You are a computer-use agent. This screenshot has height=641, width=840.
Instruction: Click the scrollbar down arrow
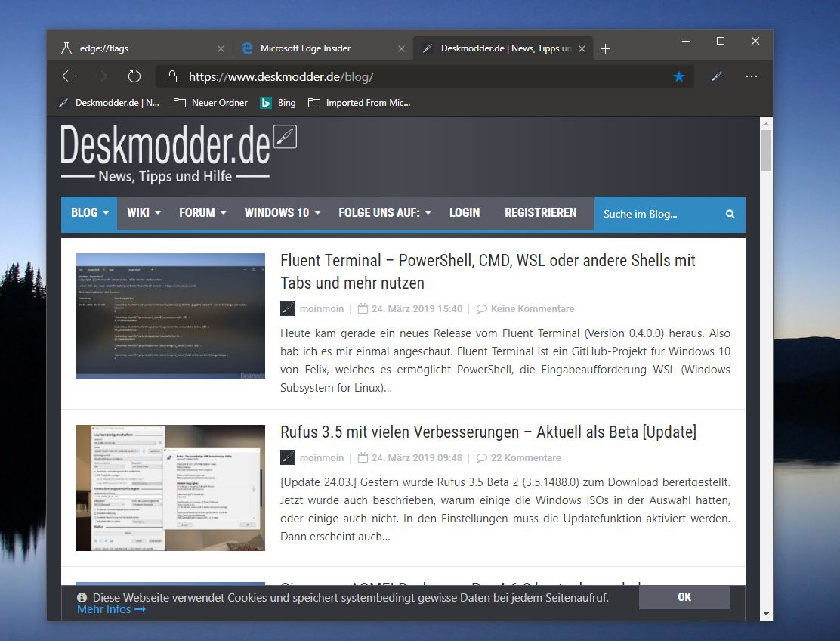(x=766, y=615)
